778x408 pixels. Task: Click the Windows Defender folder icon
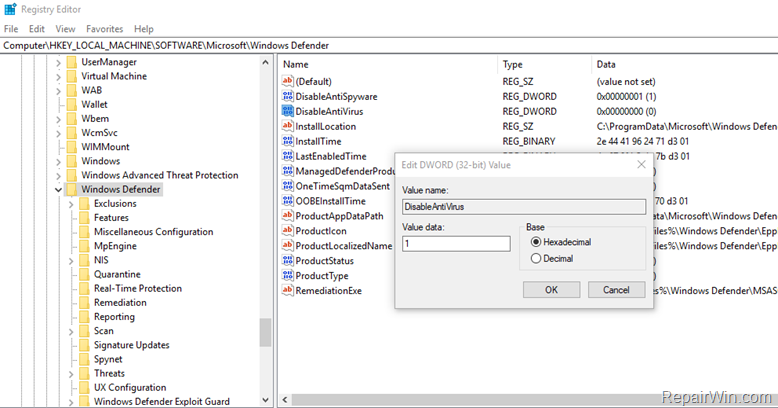coord(72,189)
